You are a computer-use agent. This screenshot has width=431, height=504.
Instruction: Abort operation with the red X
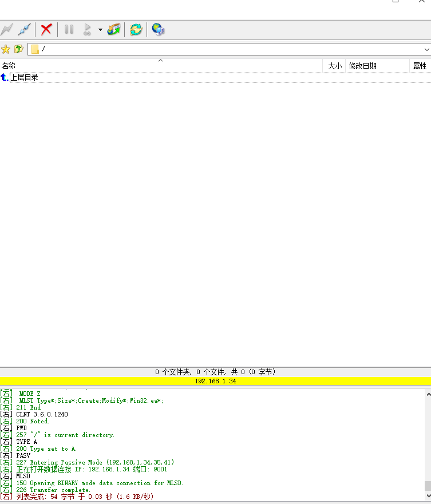point(46,29)
